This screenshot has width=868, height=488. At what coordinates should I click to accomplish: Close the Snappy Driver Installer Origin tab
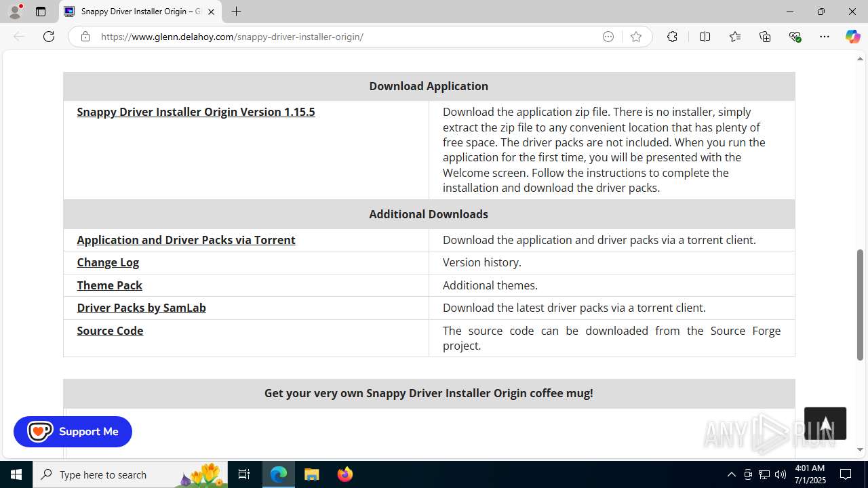211,12
